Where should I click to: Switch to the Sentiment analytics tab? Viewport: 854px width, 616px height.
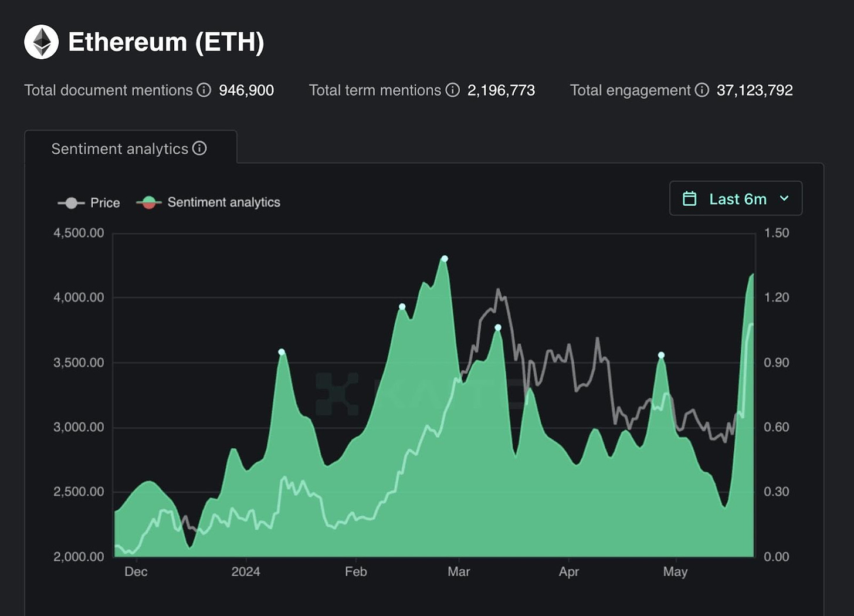130,147
